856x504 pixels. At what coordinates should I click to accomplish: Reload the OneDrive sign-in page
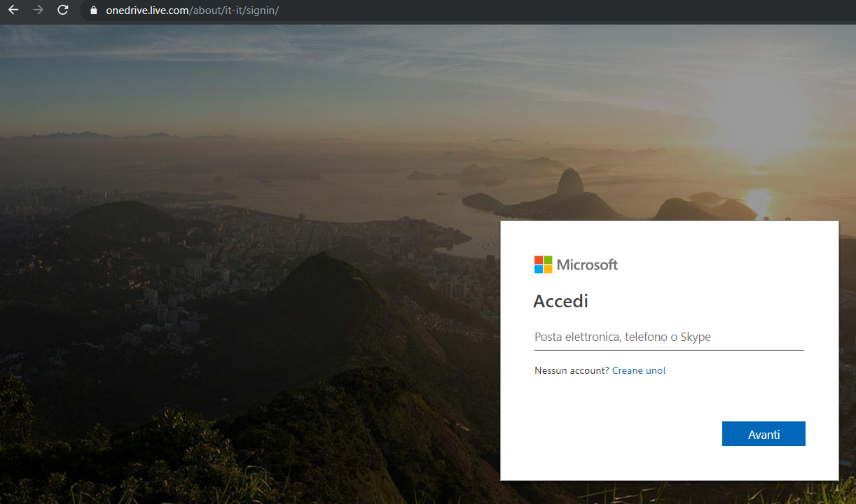63,10
